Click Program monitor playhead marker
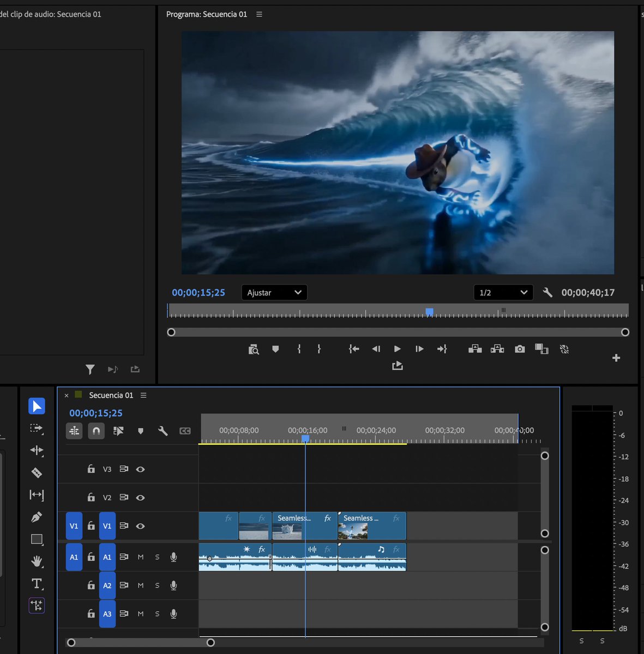Screen dimensions: 644x654 (x=429, y=312)
